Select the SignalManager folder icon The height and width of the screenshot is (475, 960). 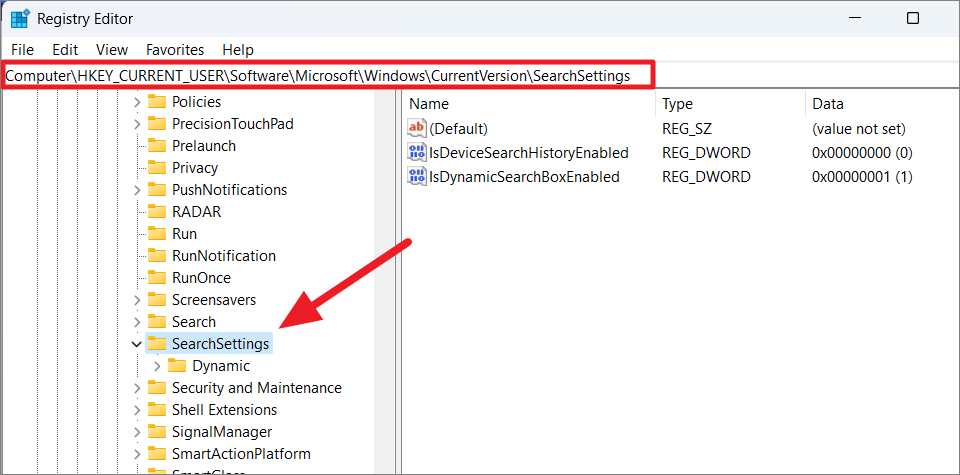pos(157,432)
